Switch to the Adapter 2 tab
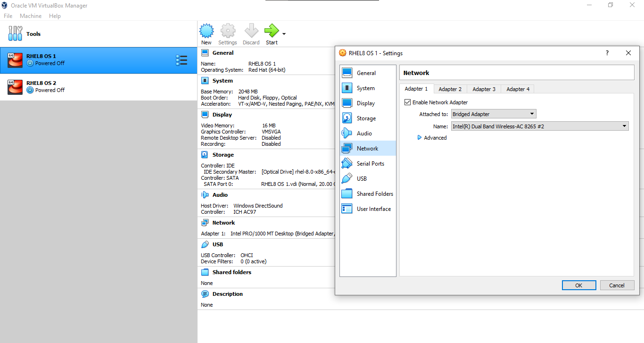Screen dimensions: 644x343 450,89
